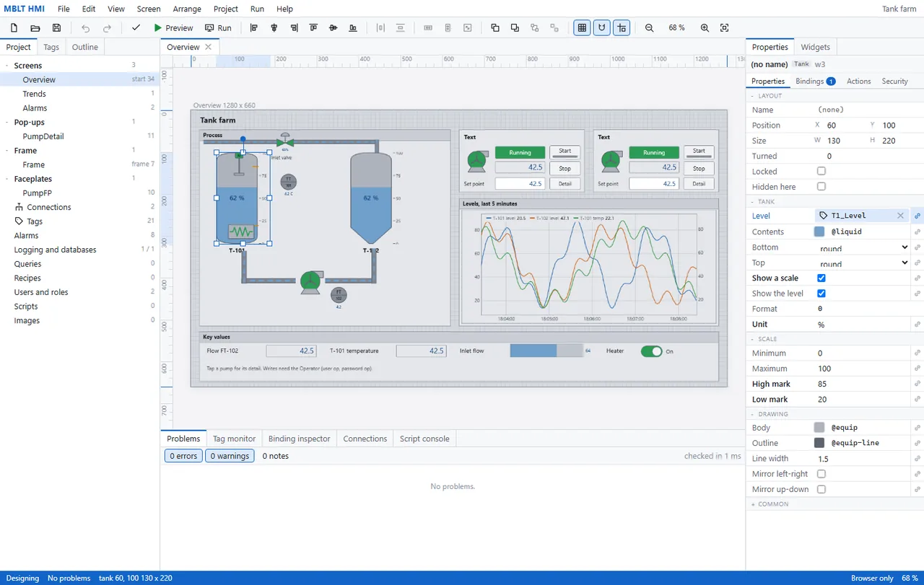
Task: Click the Run button
Action: click(x=219, y=28)
